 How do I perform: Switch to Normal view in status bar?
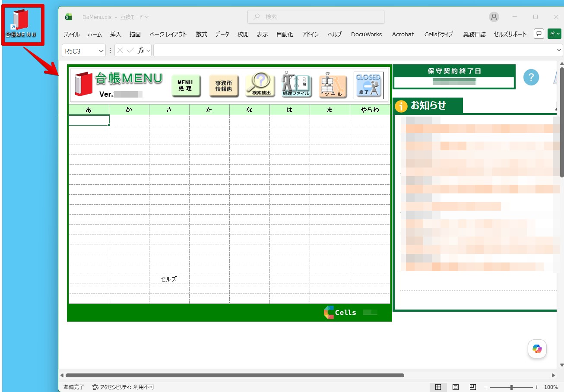pyautogui.click(x=438, y=387)
